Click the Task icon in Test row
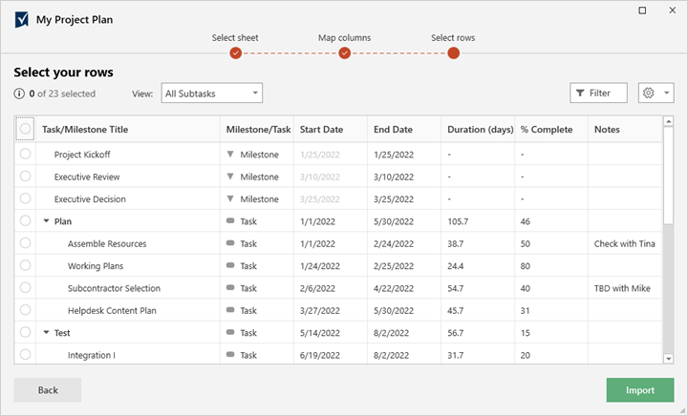This screenshot has height=416, width=688. click(230, 333)
